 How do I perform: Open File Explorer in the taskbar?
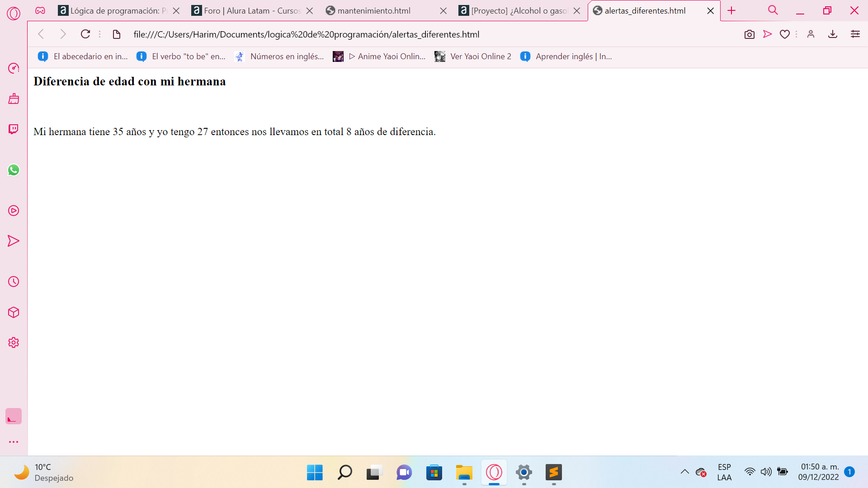coord(464,473)
